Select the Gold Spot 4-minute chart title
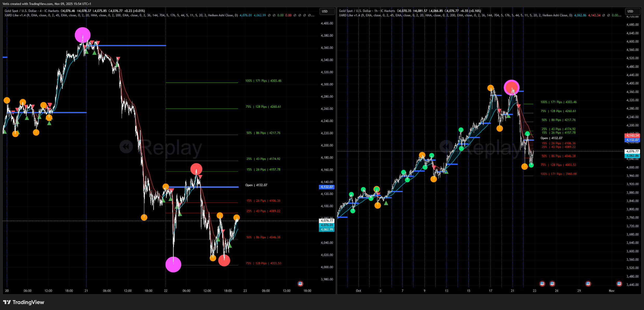Image resolution: width=644 pixels, height=310 pixels. point(32,11)
